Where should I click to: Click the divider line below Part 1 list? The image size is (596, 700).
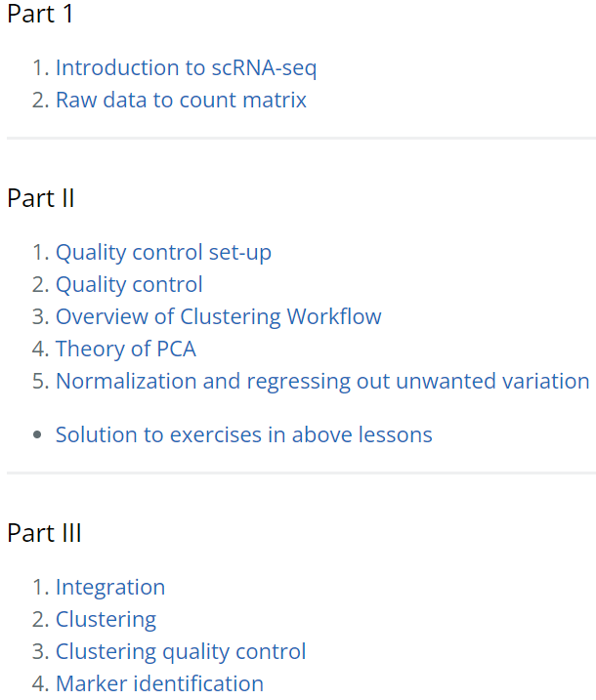(x=301, y=139)
